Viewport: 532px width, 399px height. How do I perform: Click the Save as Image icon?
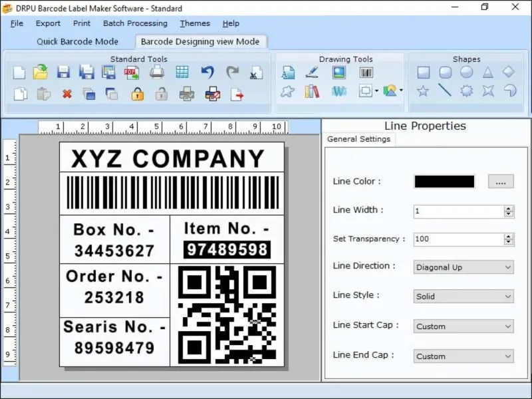point(109,72)
